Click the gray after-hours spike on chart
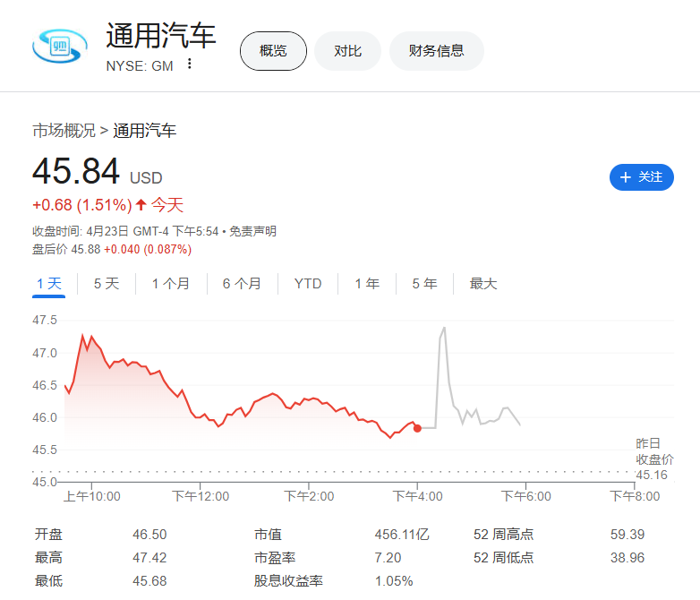Image resolution: width=700 pixels, height=600 pixels. tap(444, 330)
